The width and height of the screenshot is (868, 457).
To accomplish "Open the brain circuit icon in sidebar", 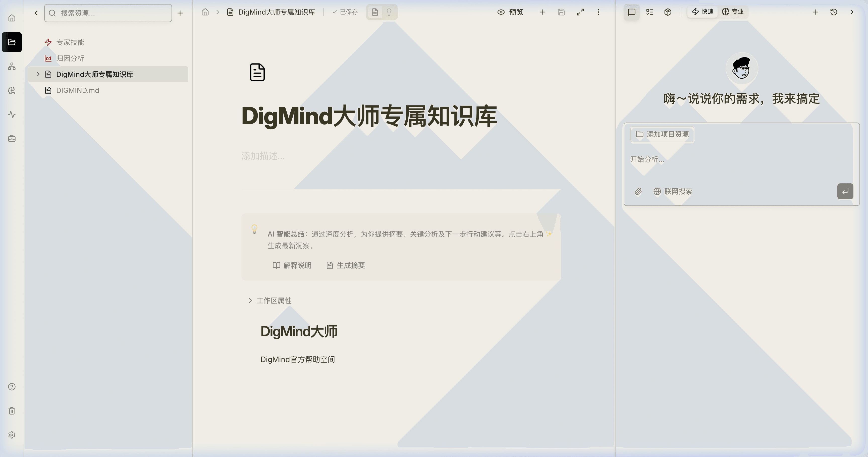I will tap(12, 90).
